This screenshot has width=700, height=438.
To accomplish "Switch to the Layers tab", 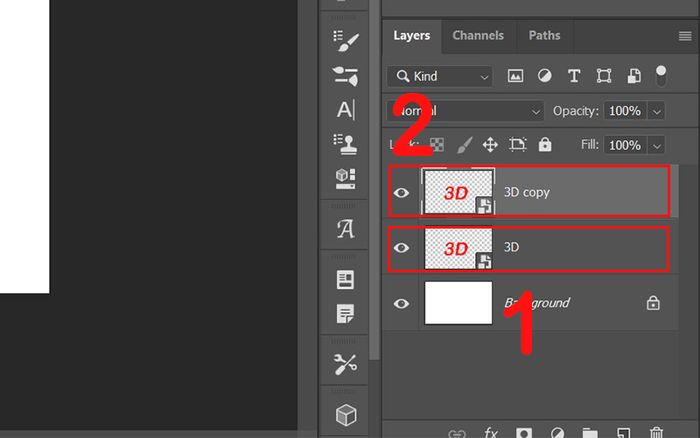I will (412, 36).
